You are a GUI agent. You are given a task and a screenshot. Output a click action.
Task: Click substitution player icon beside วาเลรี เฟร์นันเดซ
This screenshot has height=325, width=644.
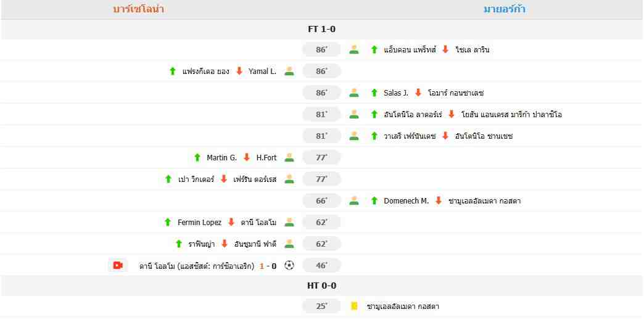point(354,136)
